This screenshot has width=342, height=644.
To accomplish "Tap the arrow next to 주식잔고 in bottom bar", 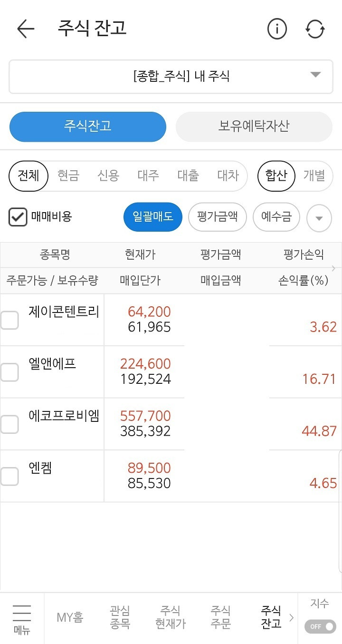I will coord(292,617).
